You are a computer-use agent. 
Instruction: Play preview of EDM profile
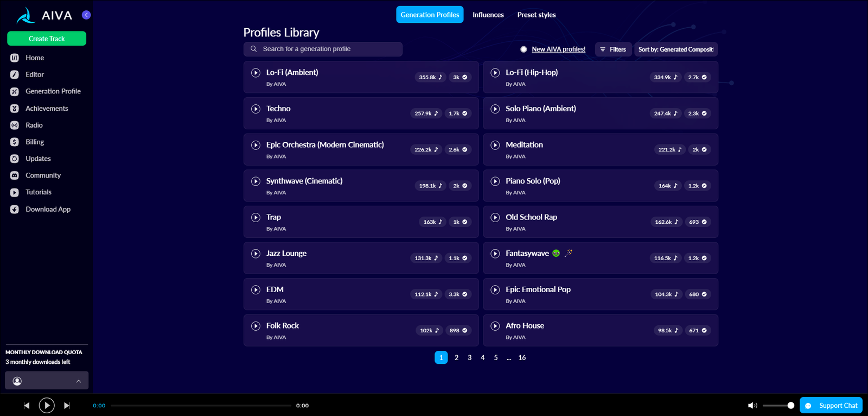click(256, 290)
